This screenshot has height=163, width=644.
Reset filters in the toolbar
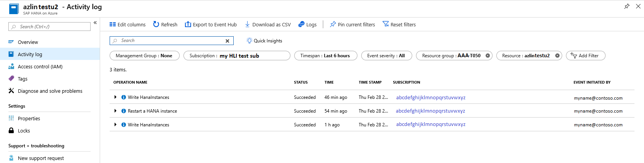click(x=399, y=24)
